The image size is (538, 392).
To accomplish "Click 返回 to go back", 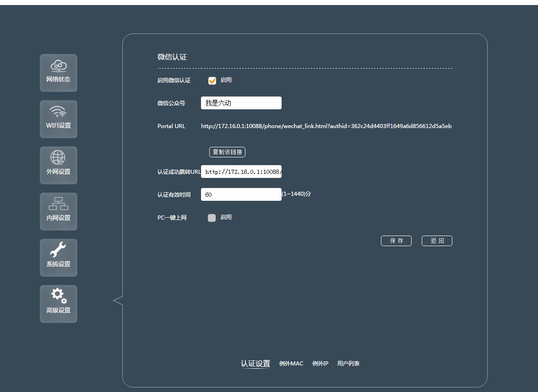I will coord(437,241).
